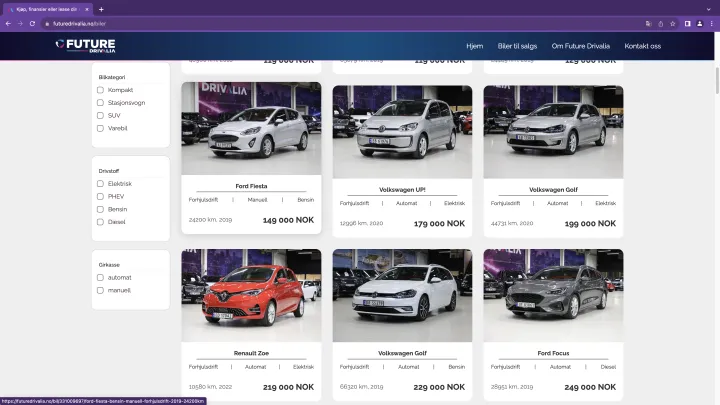Click the Volkswagen UP! title link
This screenshot has width=720, height=405.
coord(402,190)
